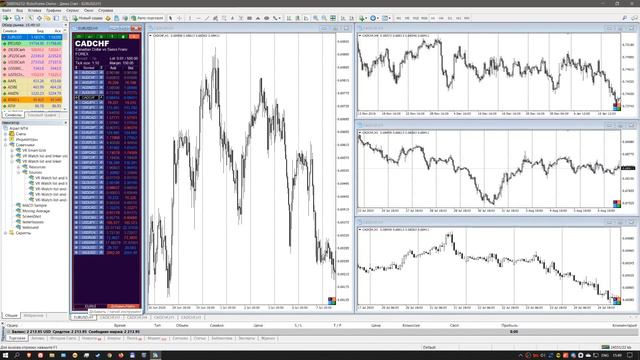This screenshot has width=640, height=360.
Task: Collapse the Советники node in Navigator
Action: [x=6, y=145]
